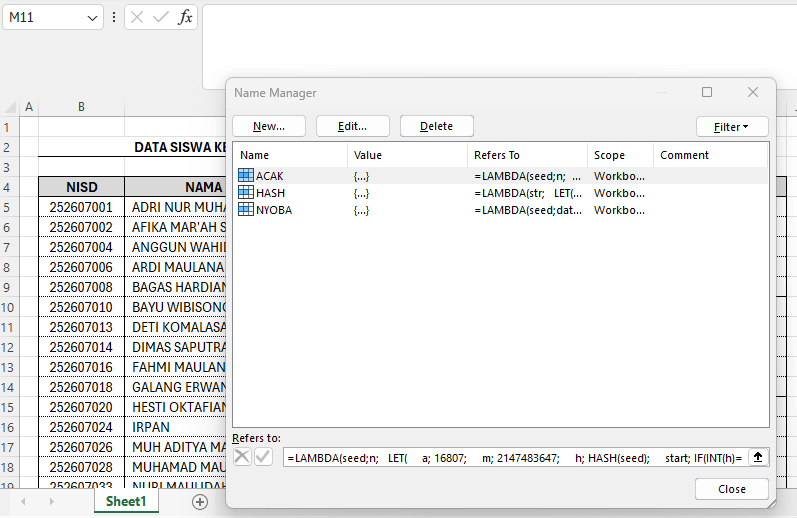Select the HASH row name text
Screen dimensions: 797x518
[270, 193]
